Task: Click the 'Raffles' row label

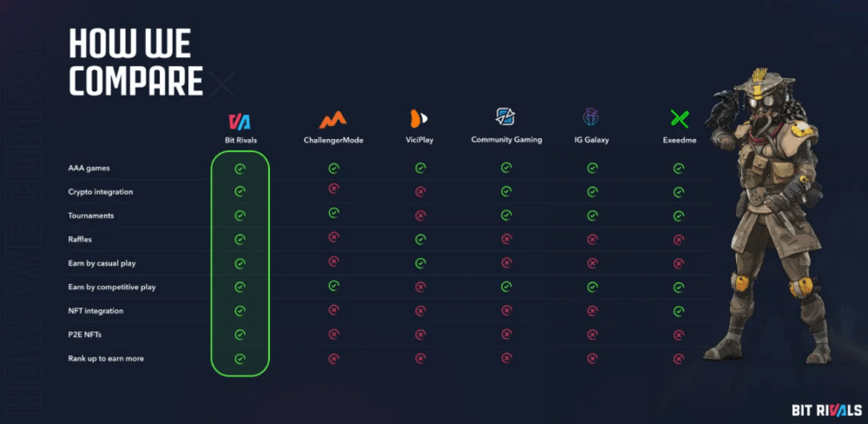Action: 80,240
